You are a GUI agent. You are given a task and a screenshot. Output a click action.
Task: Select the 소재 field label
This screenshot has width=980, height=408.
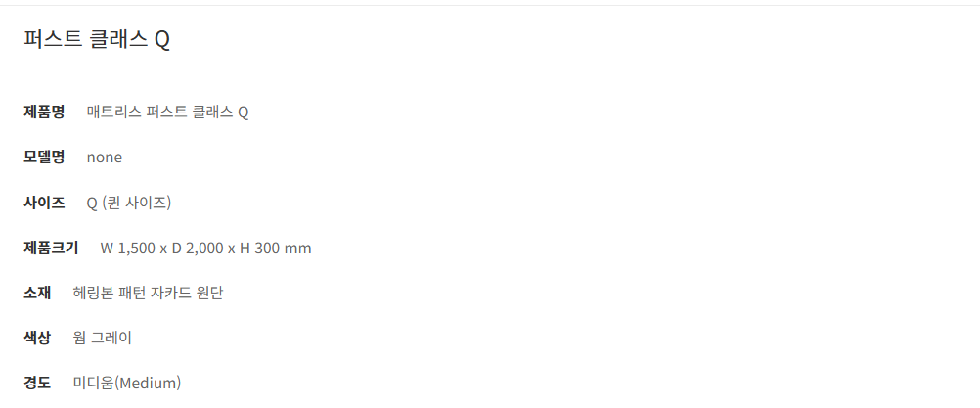[37, 293]
